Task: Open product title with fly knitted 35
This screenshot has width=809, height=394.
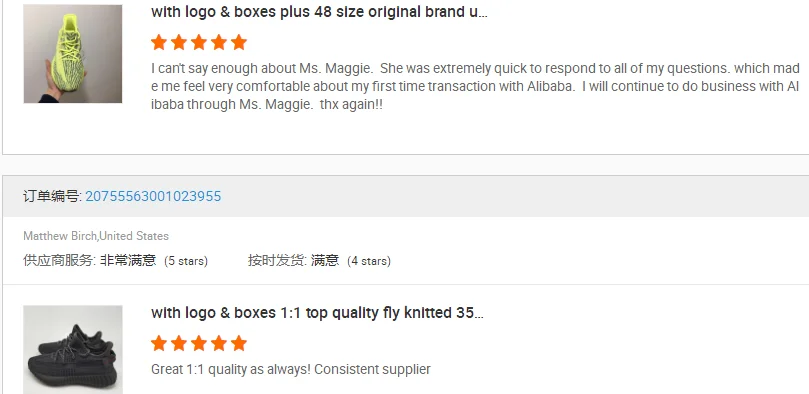Action: pyautogui.click(x=317, y=313)
